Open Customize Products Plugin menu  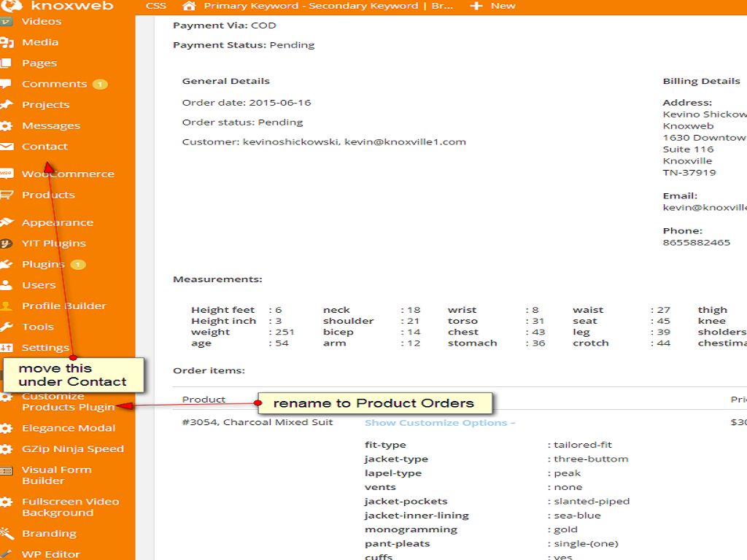pos(68,402)
